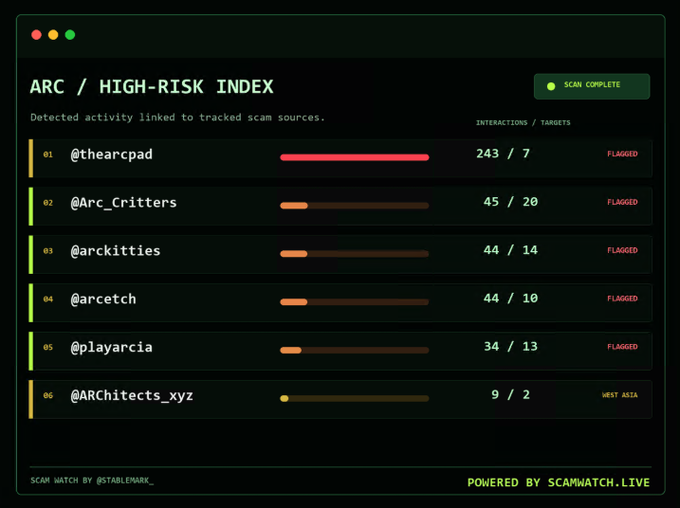
Task: Click the 243 / 7 interactions value
Action: tap(503, 154)
